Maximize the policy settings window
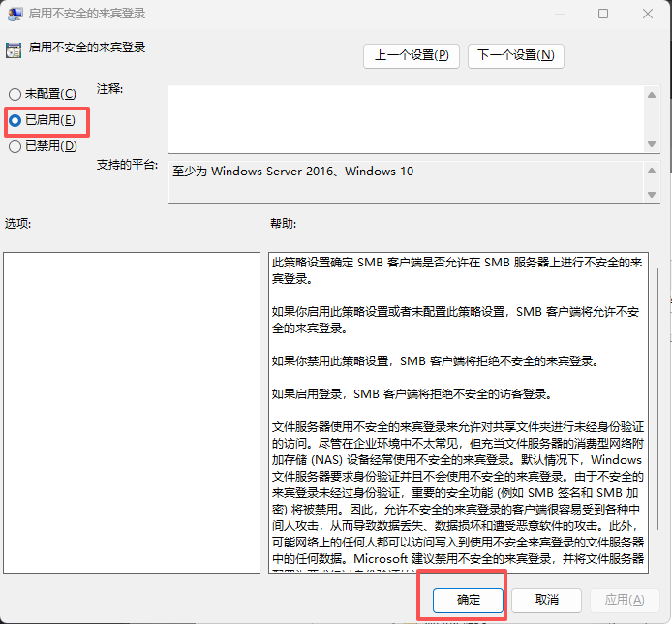Image resolution: width=672 pixels, height=624 pixels. pos(603,14)
